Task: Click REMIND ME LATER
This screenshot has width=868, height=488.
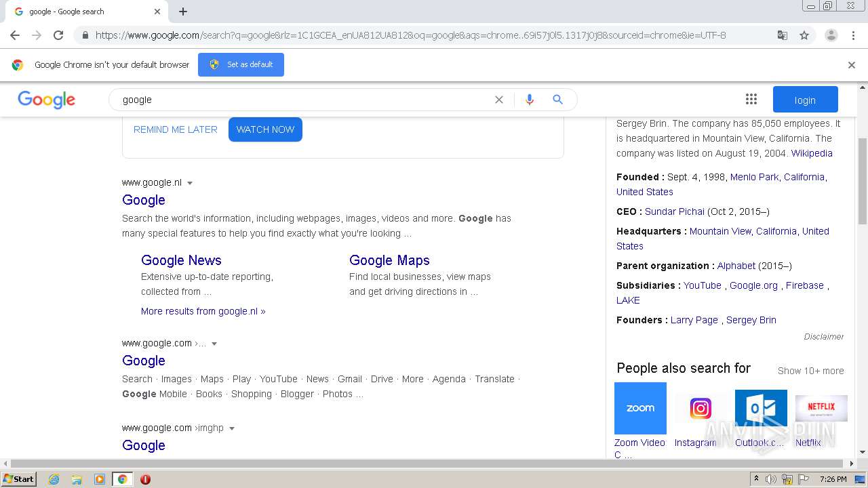Action: tap(176, 129)
